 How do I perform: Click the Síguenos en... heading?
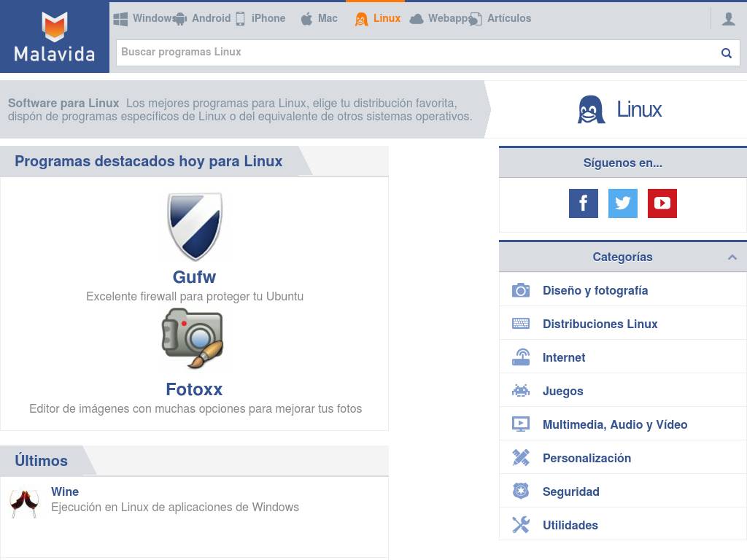pos(622,163)
